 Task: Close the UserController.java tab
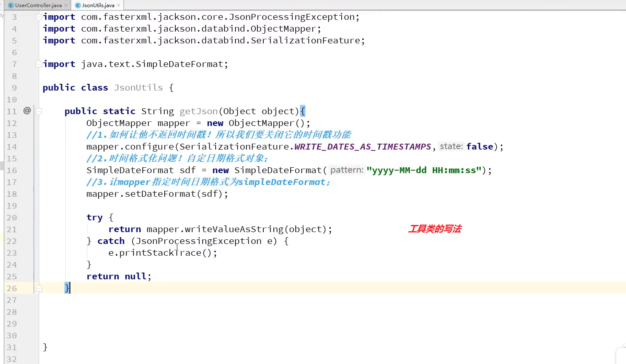pyautogui.click(x=66, y=5)
